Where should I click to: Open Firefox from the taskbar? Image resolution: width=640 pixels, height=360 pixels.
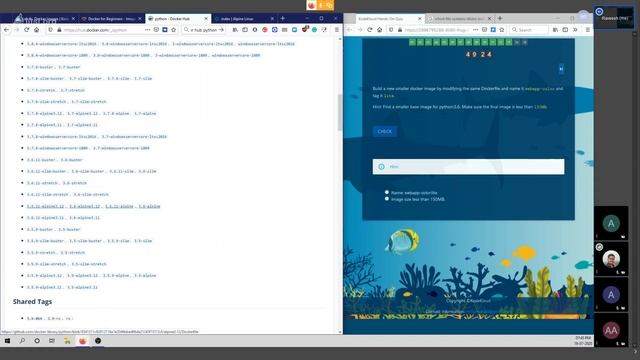pyautogui.click(x=82, y=341)
